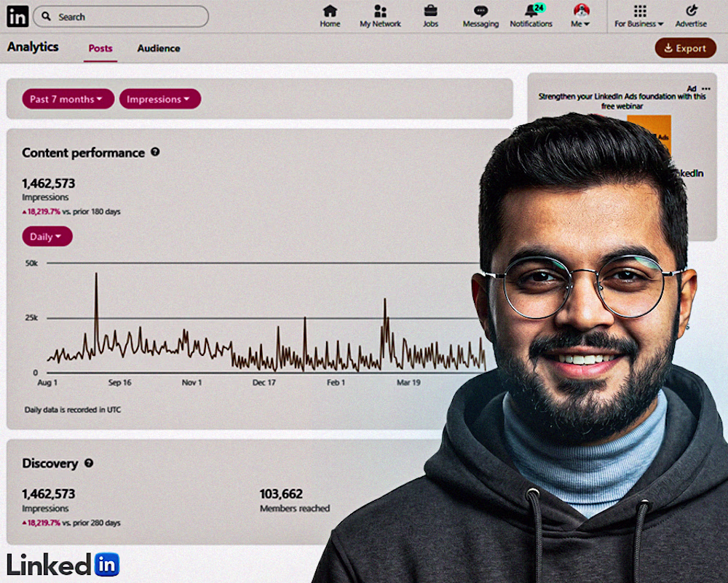Click the Discovery help question icon

coord(89,463)
